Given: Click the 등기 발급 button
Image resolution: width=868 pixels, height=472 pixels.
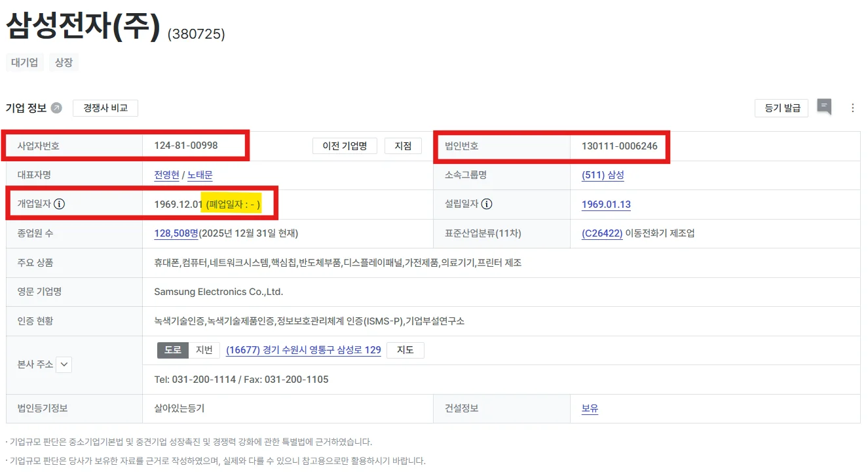Looking at the screenshot, I should click(x=782, y=108).
